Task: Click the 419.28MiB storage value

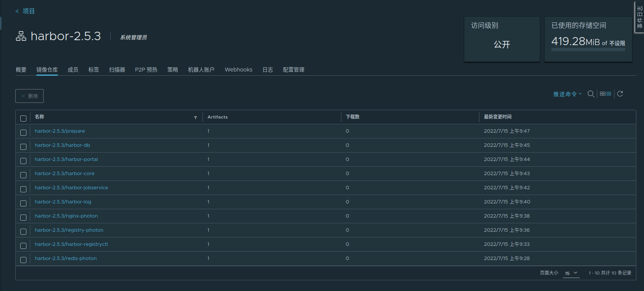Action: [576, 41]
